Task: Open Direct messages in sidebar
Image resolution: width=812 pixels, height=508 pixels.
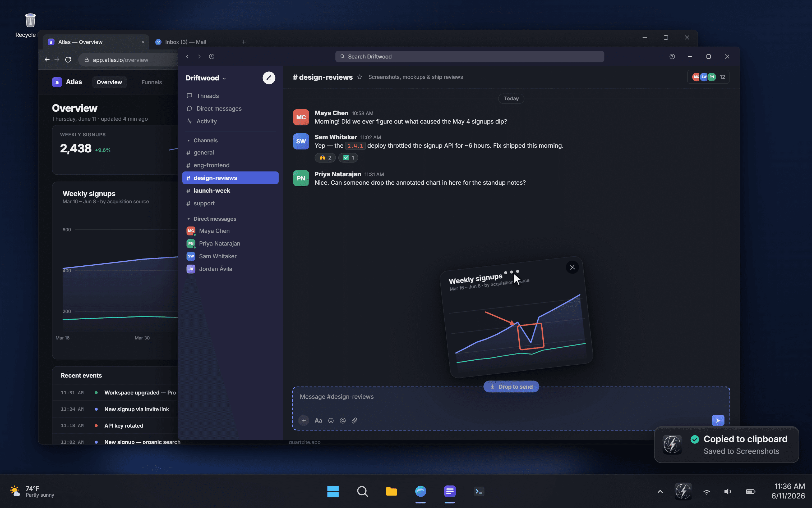Action: click(x=230, y=108)
